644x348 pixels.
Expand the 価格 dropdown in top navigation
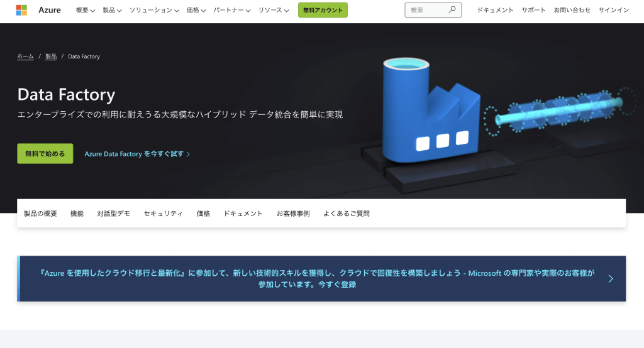pos(196,10)
